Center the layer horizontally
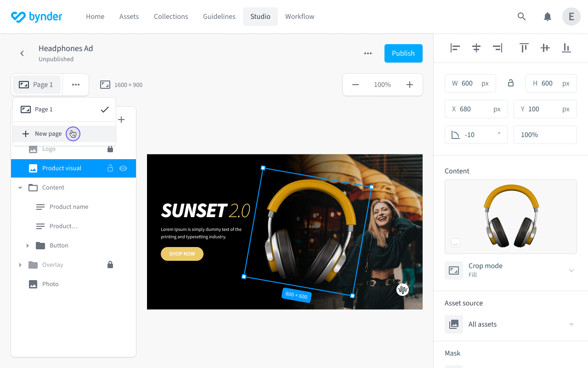Screen dimensions: 588x368 coord(476,47)
